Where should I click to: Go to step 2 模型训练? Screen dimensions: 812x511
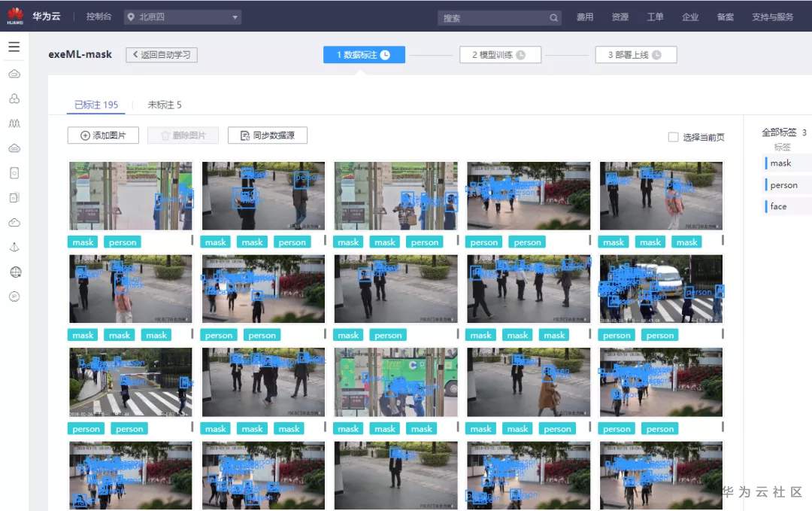pos(500,55)
